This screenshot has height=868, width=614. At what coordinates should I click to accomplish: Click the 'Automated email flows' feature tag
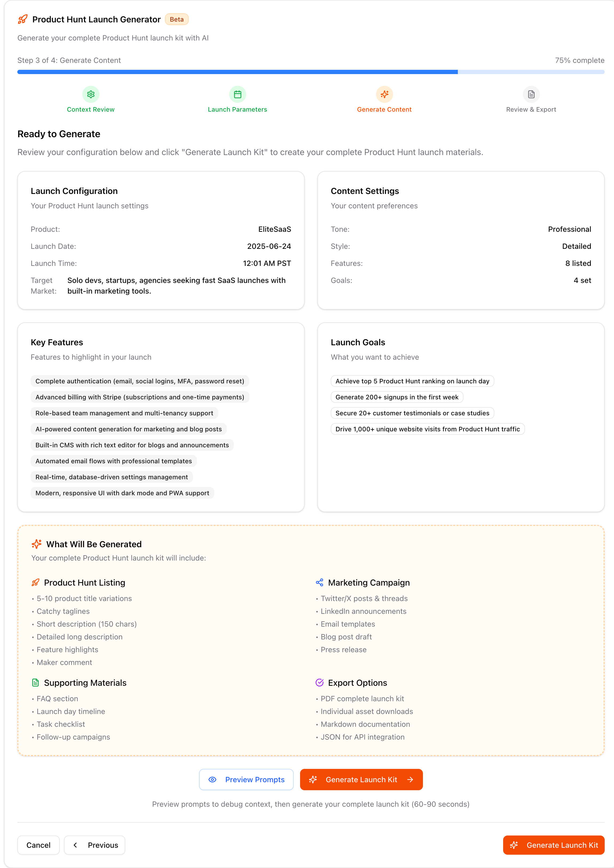point(114,461)
